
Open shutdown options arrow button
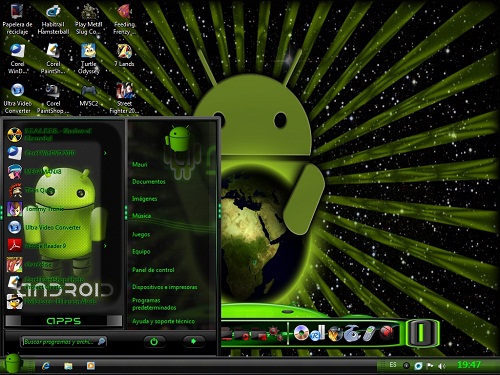[x=193, y=341]
